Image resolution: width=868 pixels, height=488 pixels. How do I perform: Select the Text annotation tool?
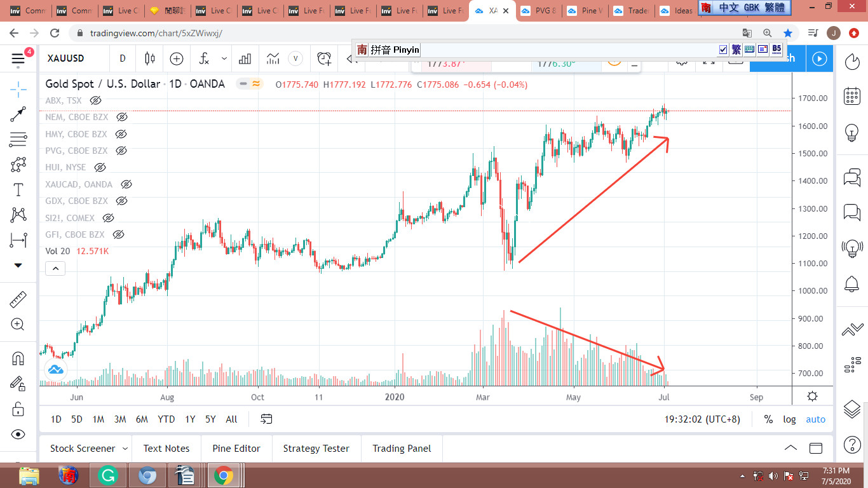18,189
